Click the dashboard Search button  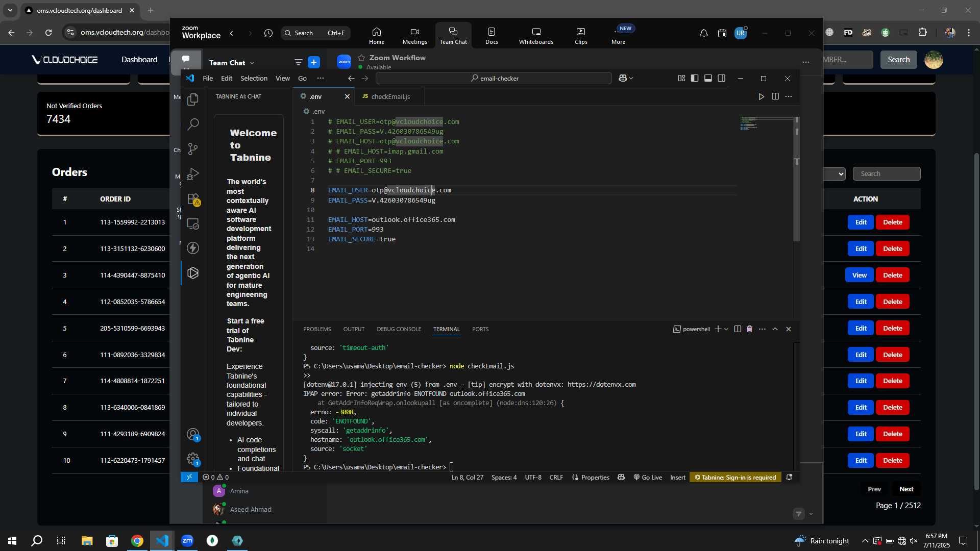(898, 60)
